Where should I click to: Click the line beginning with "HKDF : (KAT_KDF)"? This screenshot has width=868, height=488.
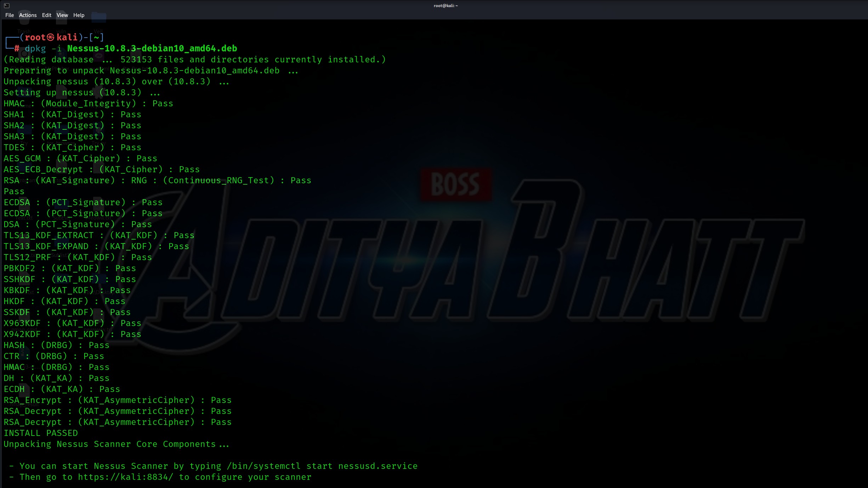click(64, 301)
